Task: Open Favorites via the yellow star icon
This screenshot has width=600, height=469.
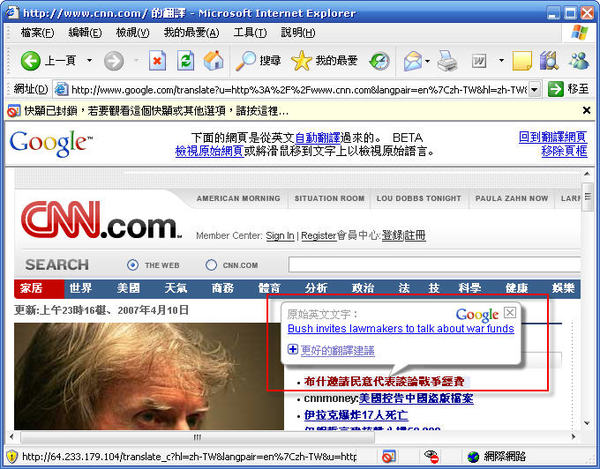Action: (x=301, y=61)
